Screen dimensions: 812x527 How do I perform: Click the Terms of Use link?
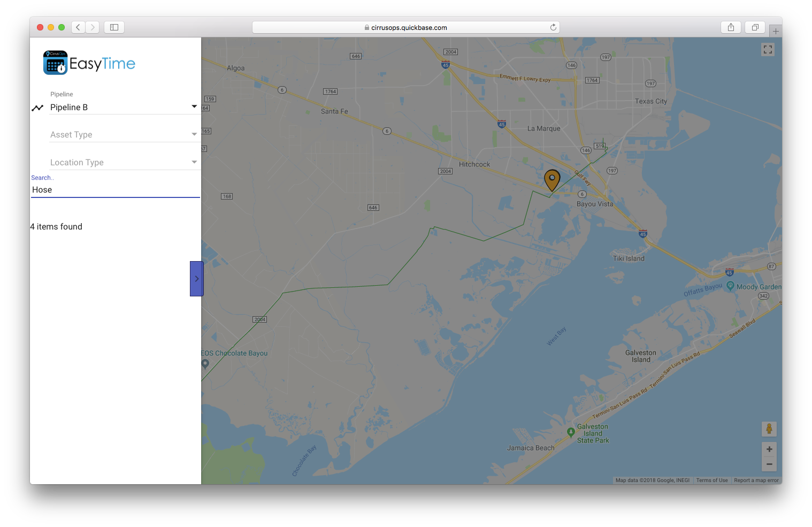pos(712,480)
